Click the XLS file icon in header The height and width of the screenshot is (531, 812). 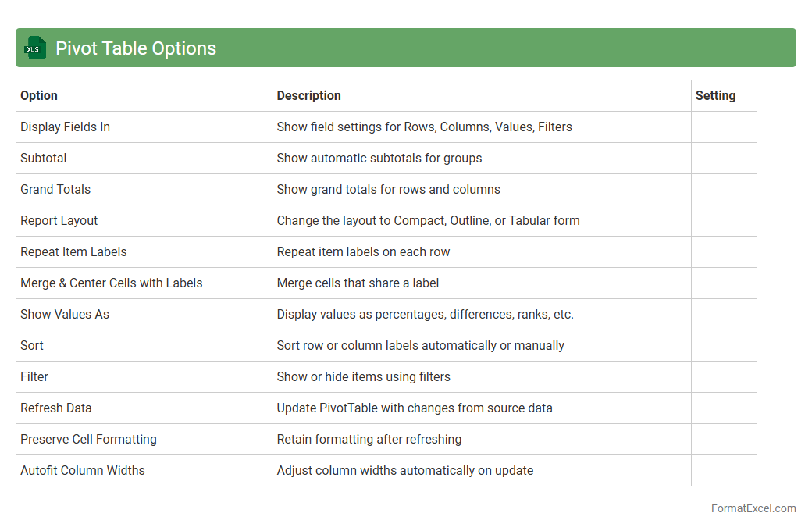click(34, 48)
